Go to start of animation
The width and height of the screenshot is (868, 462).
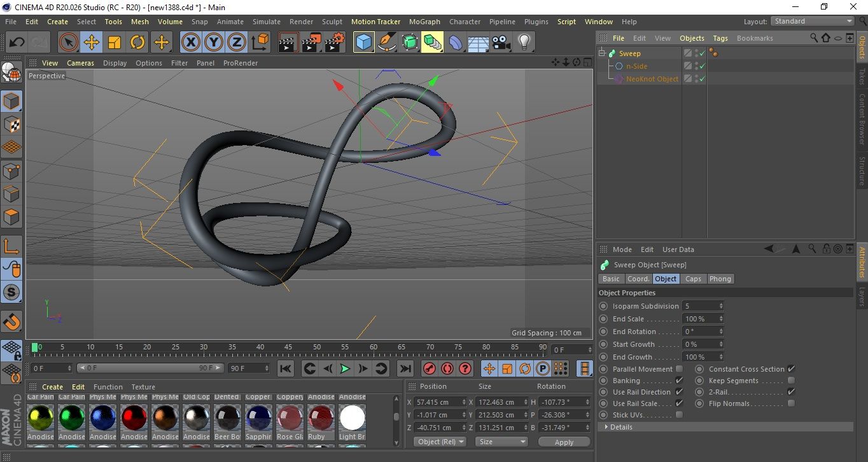(x=286, y=368)
